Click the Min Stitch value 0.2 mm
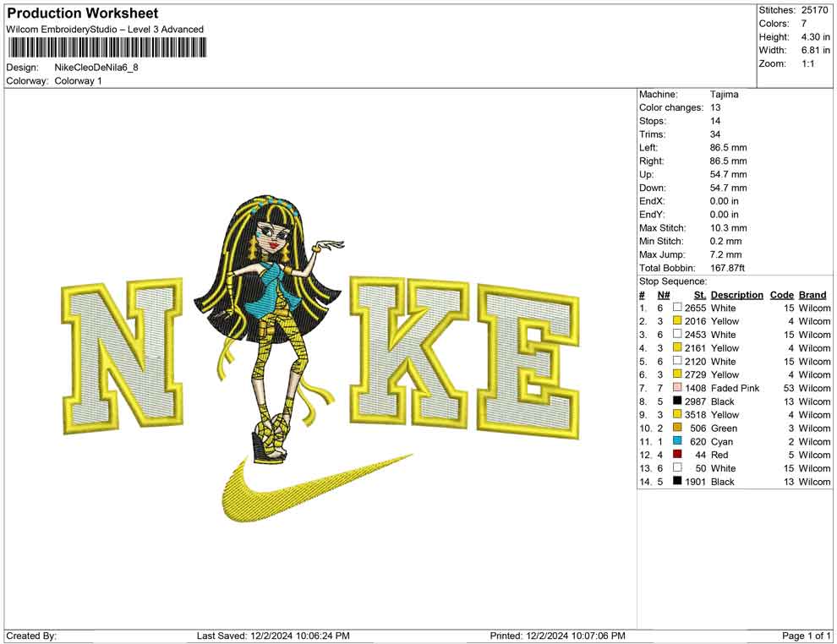The height and width of the screenshot is (644, 837). point(726,241)
